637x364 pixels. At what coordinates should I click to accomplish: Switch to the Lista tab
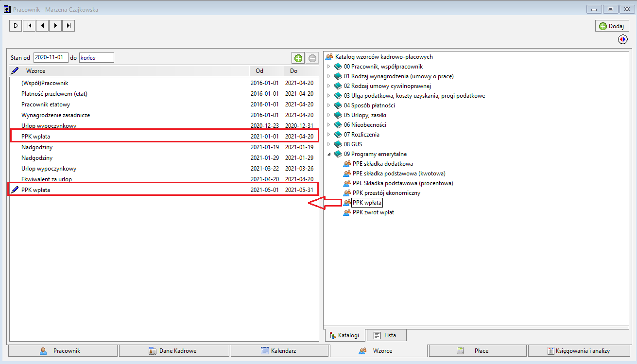click(x=386, y=335)
